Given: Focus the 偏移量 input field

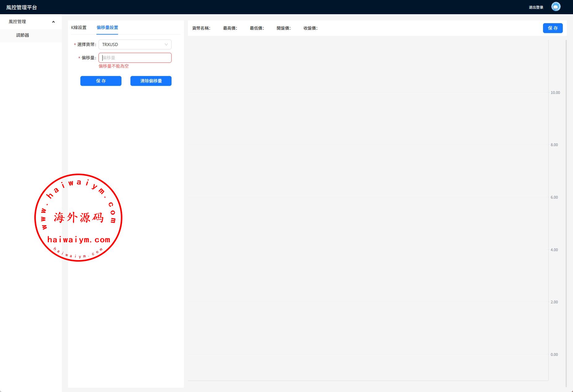Looking at the screenshot, I should (x=135, y=58).
